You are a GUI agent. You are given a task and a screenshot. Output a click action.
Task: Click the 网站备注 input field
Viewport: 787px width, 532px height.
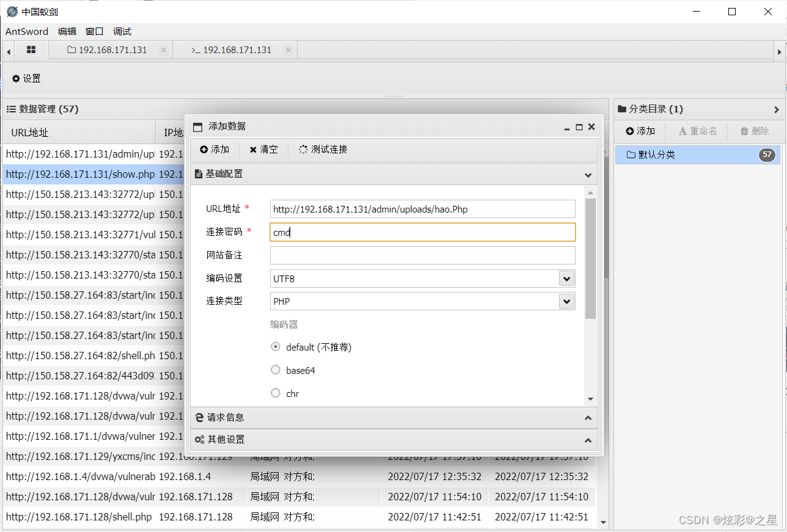[x=422, y=255]
